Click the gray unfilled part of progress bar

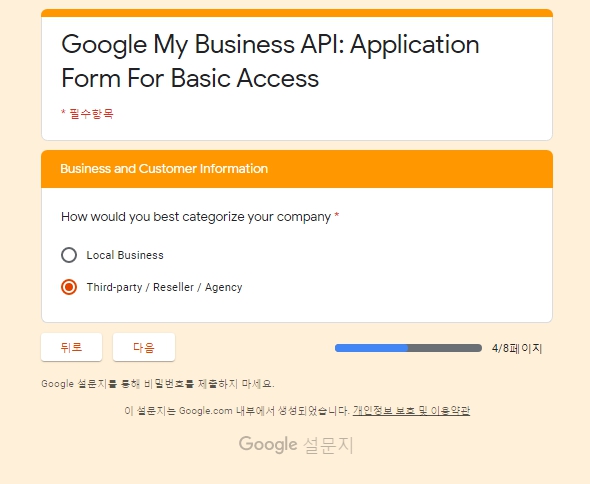[x=445, y=348]
